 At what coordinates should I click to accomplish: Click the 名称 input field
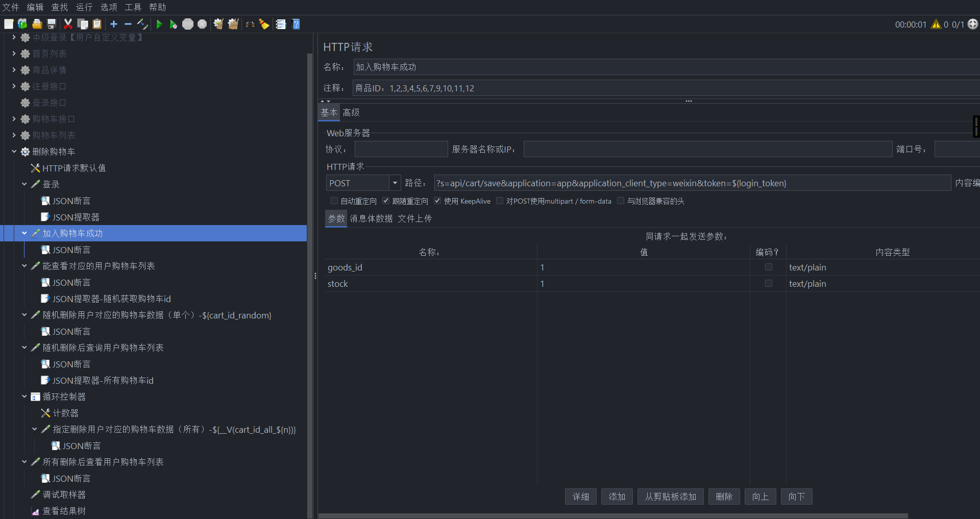tap(666, 67)
